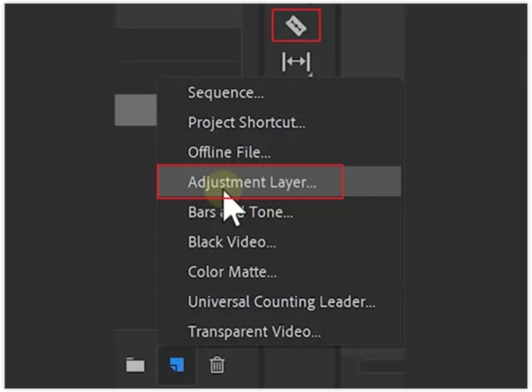The width and height of the screenshot is (532, 392).
Task: Select the Slip tool
Action: [x=296, y=62]
